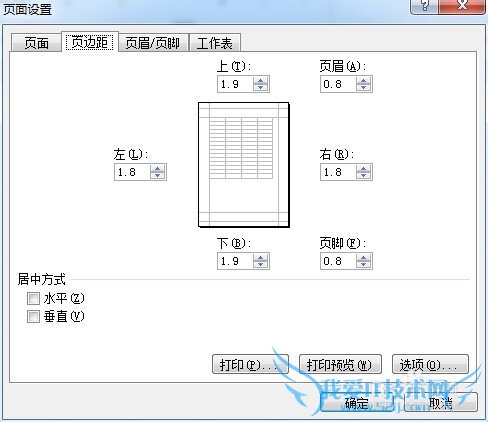Click the 选项(O)... button
The height and width of the screenshot is (422, 488).
(x=430, y=364)
